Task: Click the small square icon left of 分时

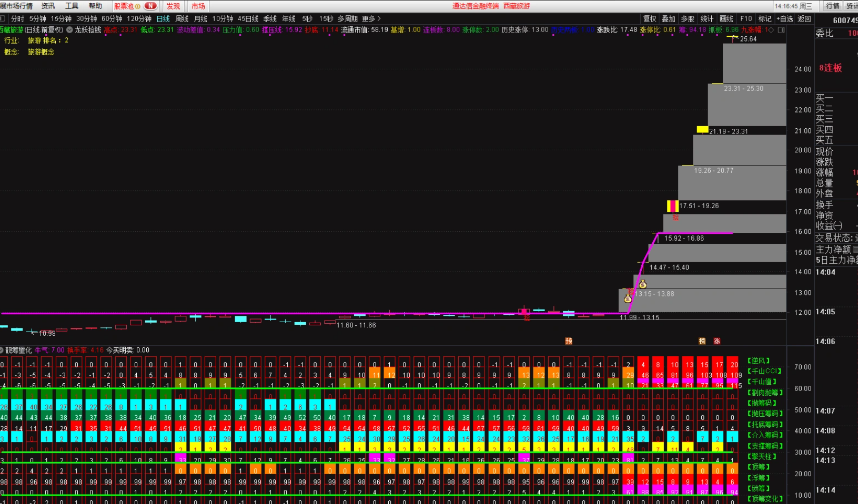Action: pos(3,18)
